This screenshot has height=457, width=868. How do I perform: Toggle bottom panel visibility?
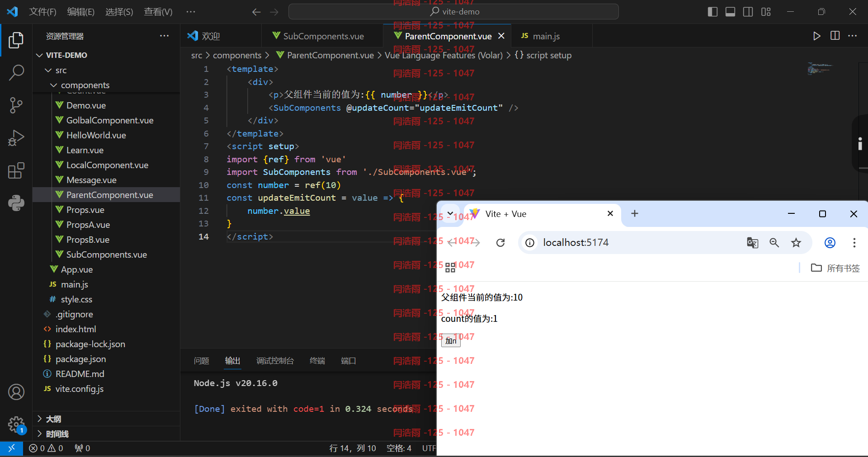click(x=730, y=12)
